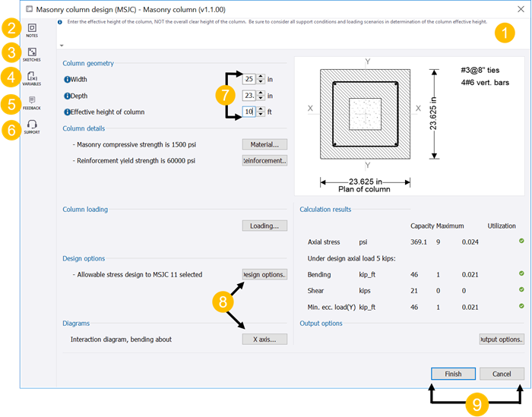Increase Depth with the up arrow
The width and height of the screenshot is (532, 417).
[261, 93]
